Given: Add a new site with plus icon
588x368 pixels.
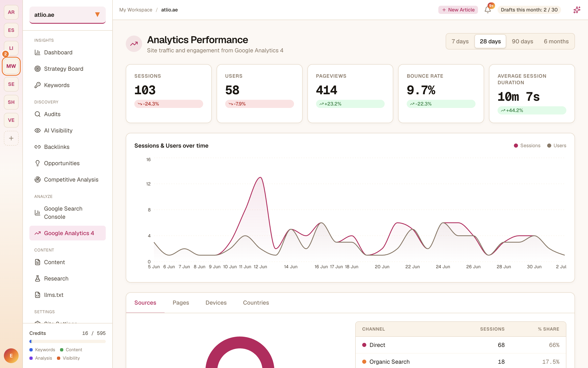Looking at the screenshot, I should pos(11,138).
